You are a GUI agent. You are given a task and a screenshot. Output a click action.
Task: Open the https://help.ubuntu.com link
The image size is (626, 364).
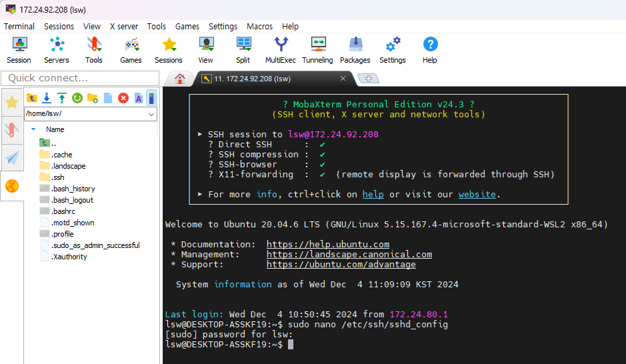[328, 244]
